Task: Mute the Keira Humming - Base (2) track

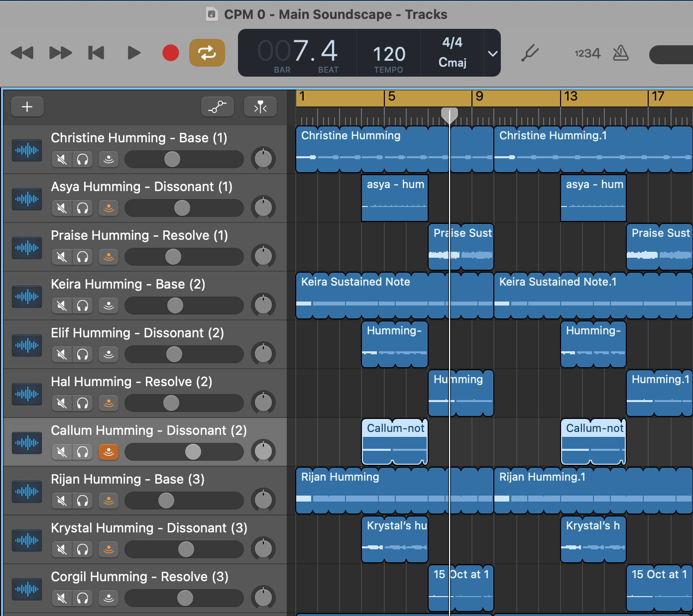Action: click(62, 306)
